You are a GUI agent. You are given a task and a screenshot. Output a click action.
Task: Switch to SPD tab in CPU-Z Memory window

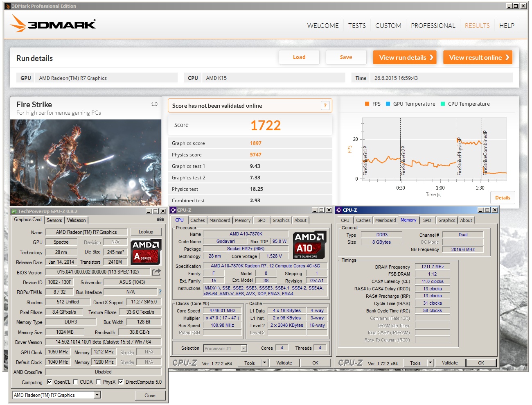point(427,220)
